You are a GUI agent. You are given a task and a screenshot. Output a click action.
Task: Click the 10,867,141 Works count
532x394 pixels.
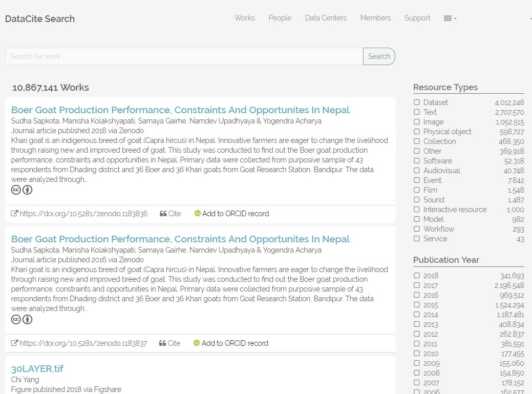(51, 88)
